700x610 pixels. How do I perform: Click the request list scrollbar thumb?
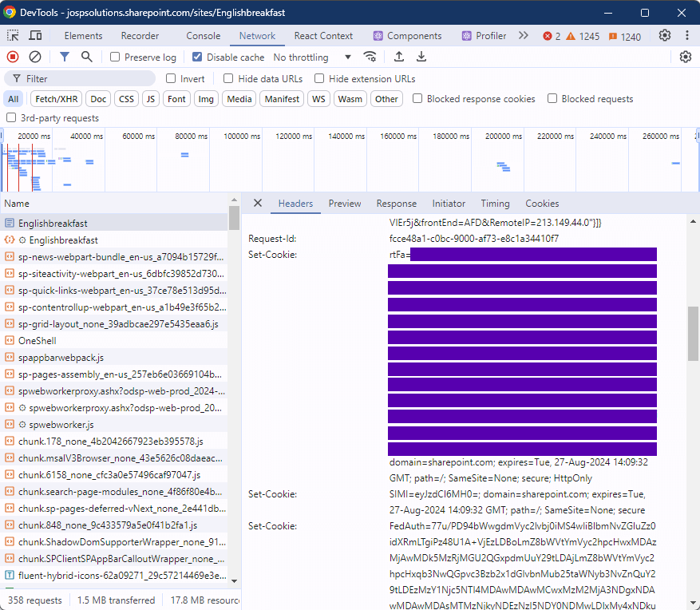235,218
